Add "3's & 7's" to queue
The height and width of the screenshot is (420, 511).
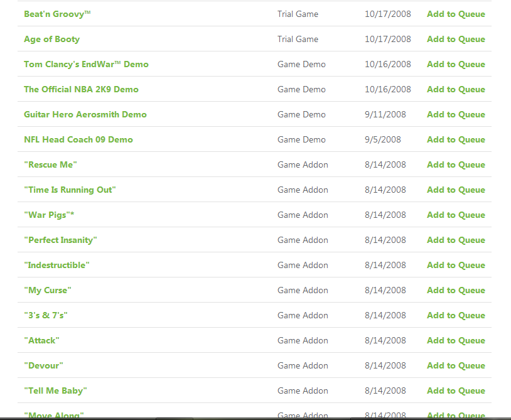[456, 315]
